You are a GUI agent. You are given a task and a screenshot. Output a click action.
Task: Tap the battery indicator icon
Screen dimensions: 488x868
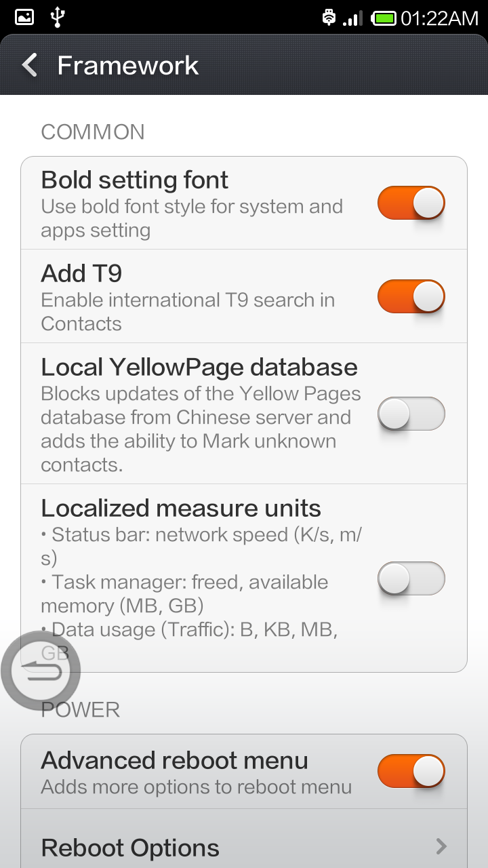384,18
